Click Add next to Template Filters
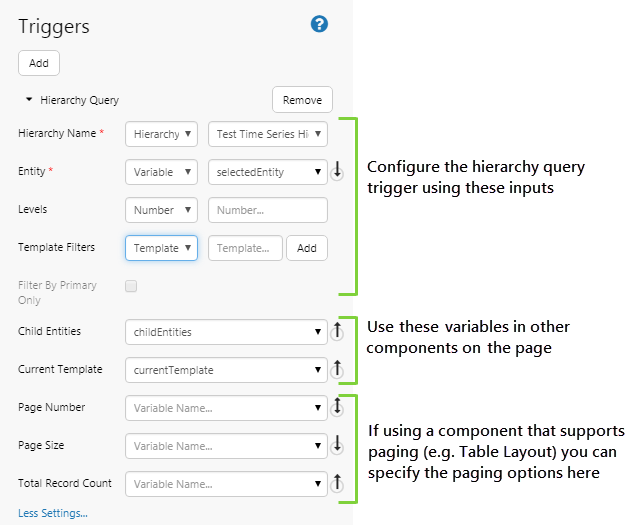This screenshot has width=640, height=525. 306,248
